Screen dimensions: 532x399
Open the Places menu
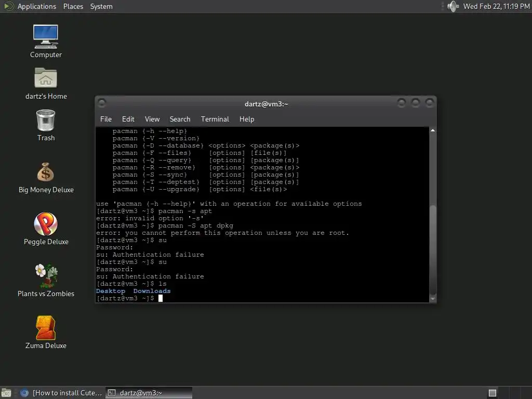73,6
